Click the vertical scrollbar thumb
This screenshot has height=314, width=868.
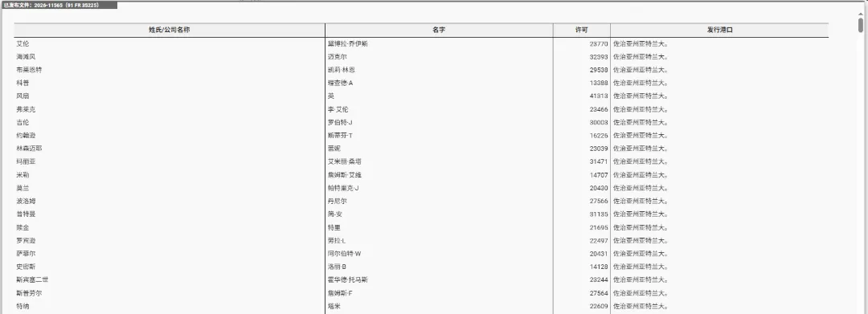coord(860,25)
